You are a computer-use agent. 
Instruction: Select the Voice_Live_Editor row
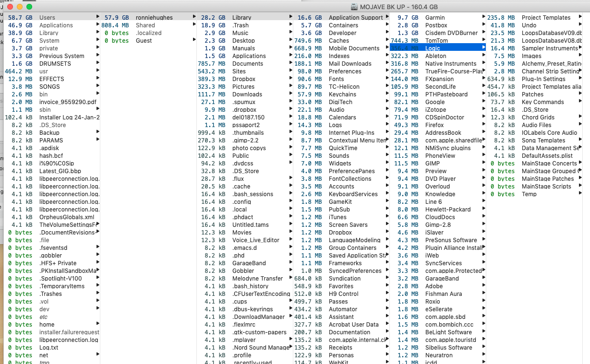[245, 240]
